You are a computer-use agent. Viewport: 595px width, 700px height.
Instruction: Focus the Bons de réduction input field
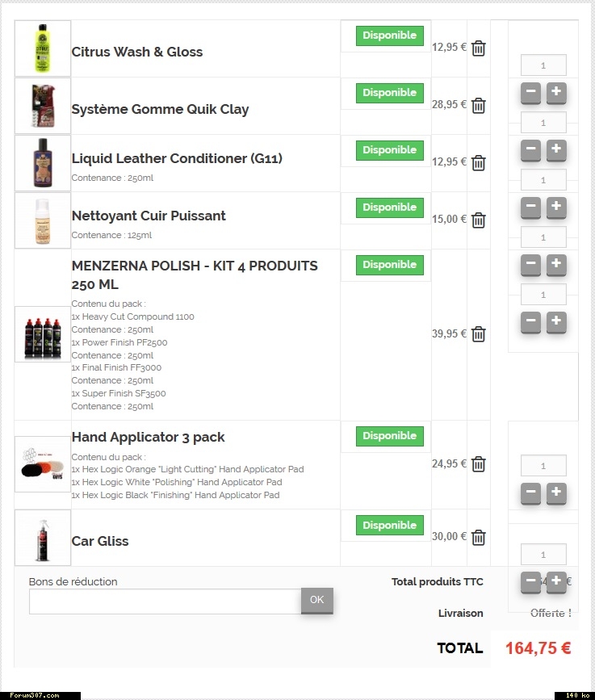click(x=165, y=601)
